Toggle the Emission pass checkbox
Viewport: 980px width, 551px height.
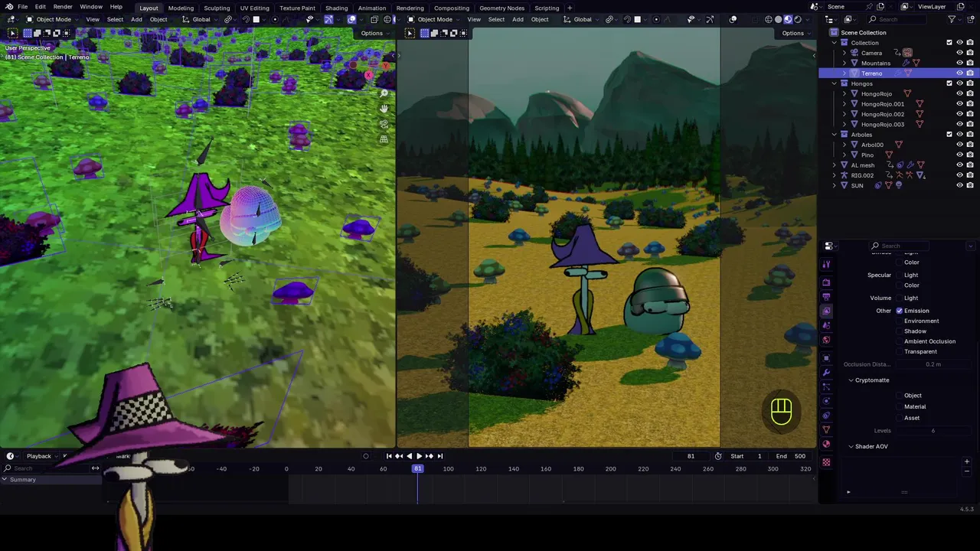click(x=899, y=311)
